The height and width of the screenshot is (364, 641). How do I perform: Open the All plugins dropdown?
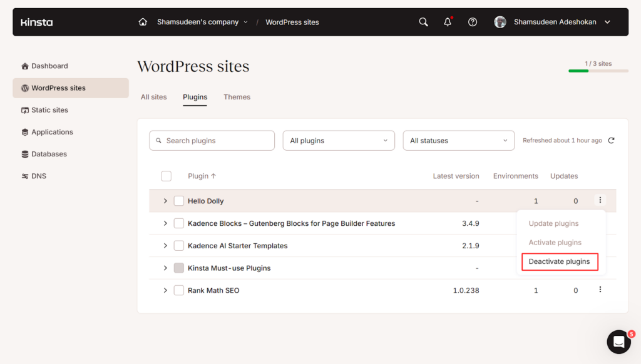339,140
